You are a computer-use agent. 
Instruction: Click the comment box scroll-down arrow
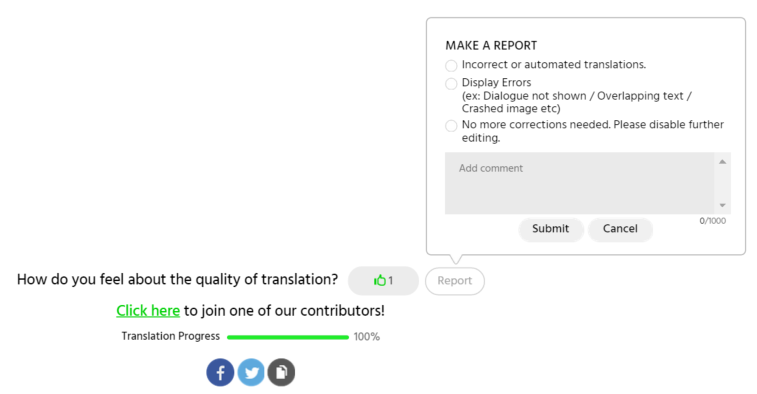[722, 205]
